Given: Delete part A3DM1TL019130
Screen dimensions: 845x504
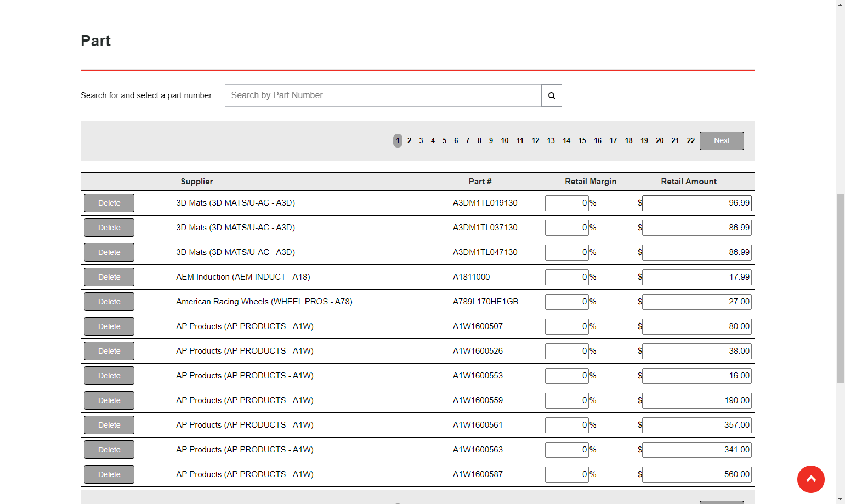Looking at the screenshot, I should (x=109, y=203).
